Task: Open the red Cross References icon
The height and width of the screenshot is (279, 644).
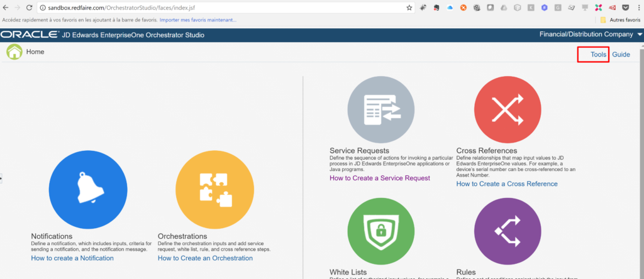Action: click(508, 109)
